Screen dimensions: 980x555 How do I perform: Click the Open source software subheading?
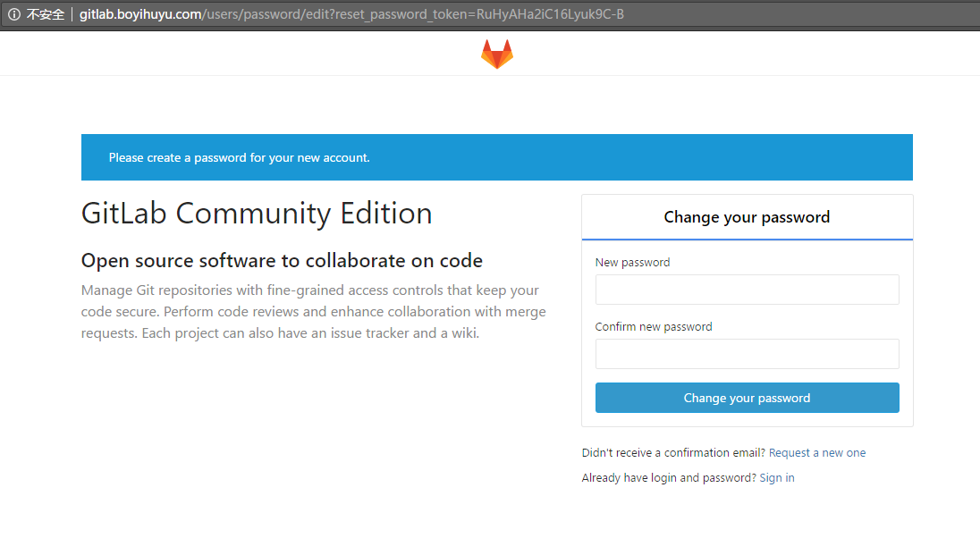tap(282, 261)
